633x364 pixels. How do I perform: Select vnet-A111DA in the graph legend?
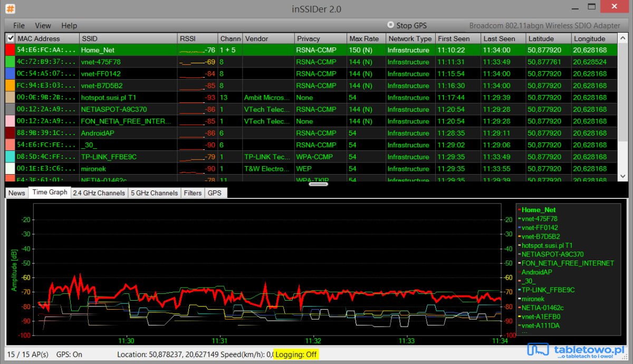point(541,326)
